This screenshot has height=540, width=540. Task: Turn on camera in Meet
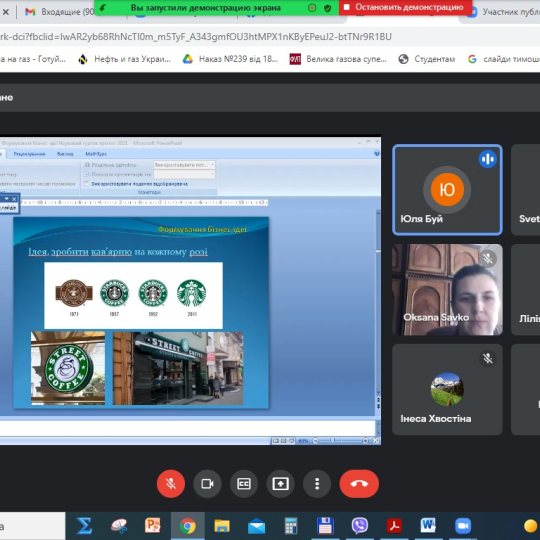(207, 484)
